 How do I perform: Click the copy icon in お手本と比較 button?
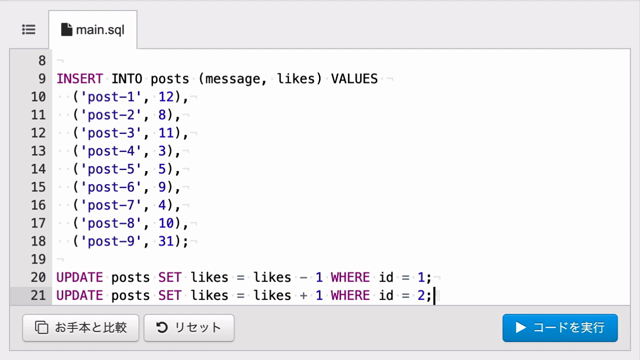(41, 327)
